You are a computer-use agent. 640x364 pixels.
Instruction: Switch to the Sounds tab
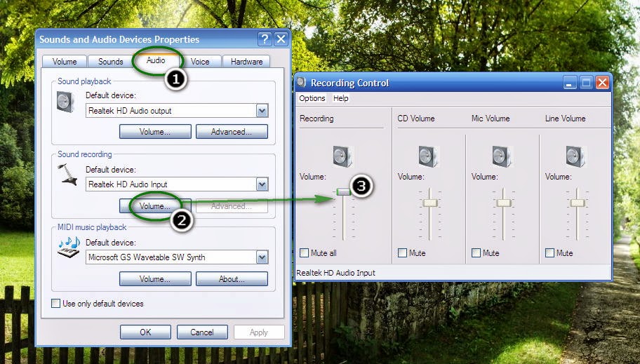[110, 61]
